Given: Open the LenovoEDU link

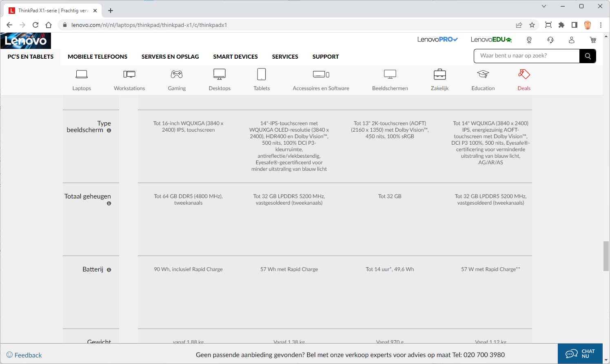Looking at the screenshot, I should (491, 40).
